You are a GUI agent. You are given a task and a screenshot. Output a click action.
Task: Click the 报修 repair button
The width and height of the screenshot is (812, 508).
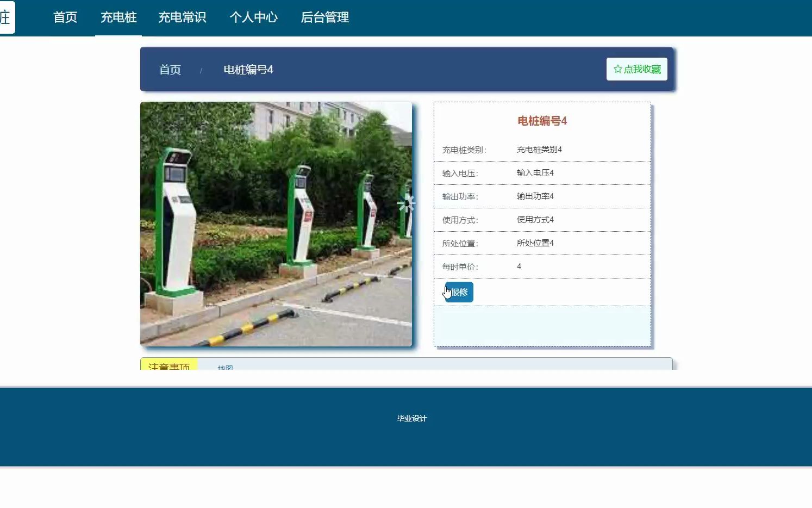click(x=459, y=292)
